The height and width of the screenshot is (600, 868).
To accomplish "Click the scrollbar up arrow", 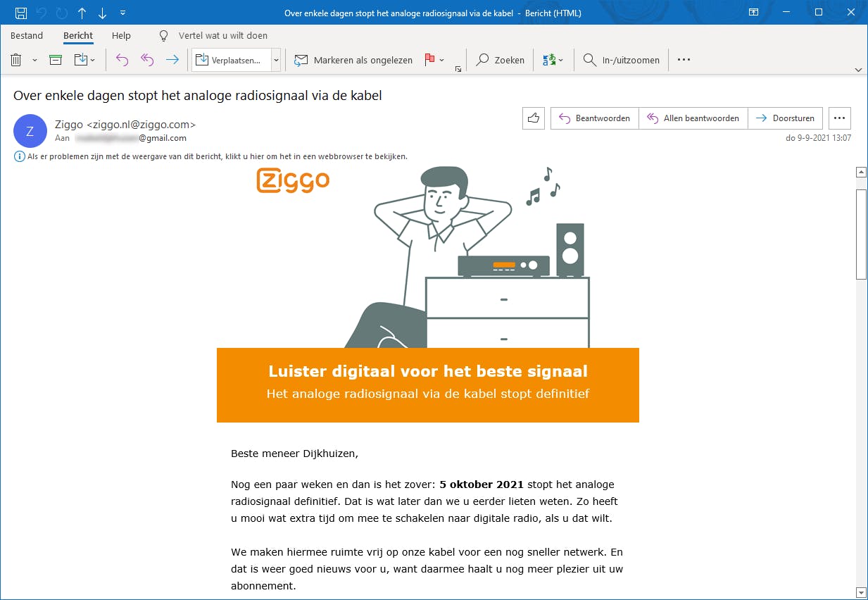I will click(x=860, y=172).
